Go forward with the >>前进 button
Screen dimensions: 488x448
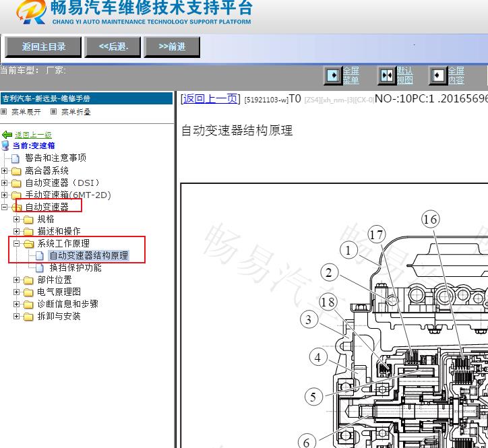pyautogui.click(x=172, y=47)
